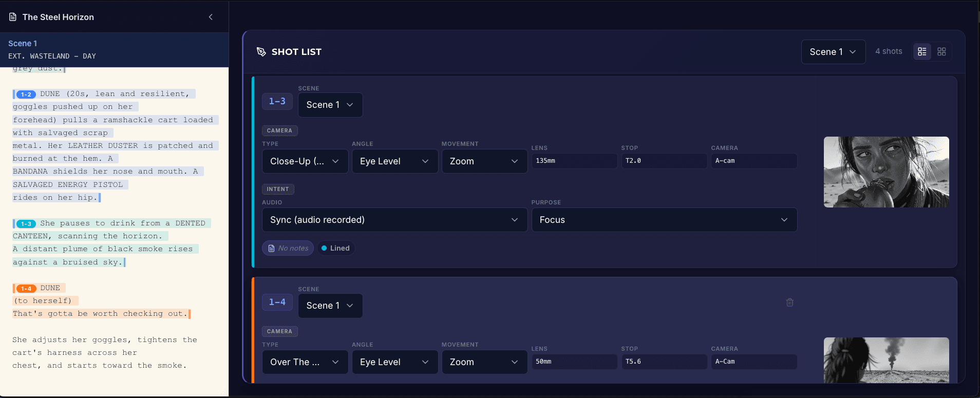Click the script line 'chest, and starts toward the smoke.'

pyautogui.click(x=100, y=366)
